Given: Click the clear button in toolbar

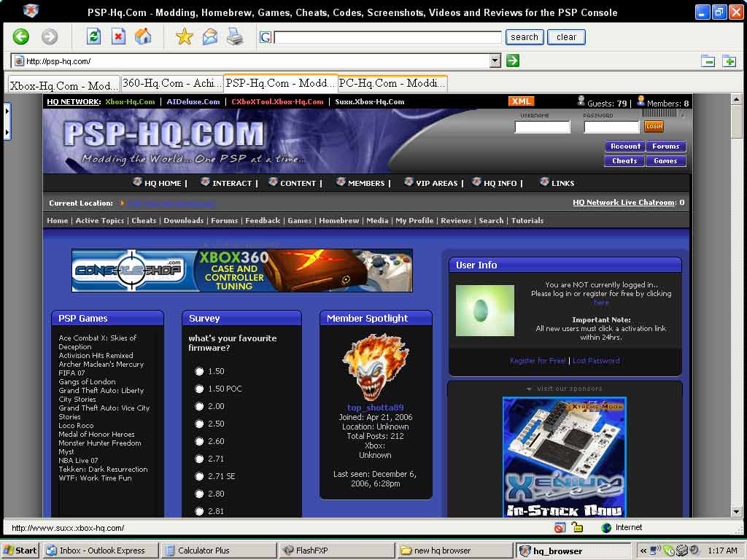Looking at the screenshot, I should (566, 37).
